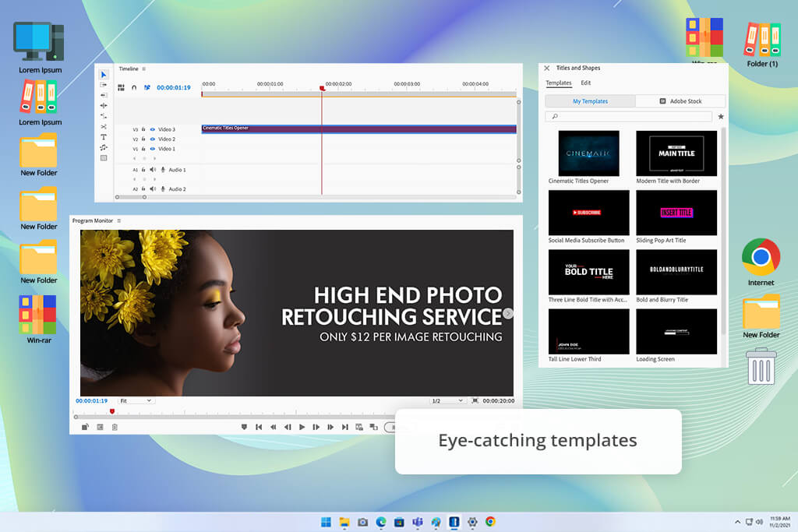
Task: Click Program Monitor current timecode 00:00:01:19
Action: (92, 401)
